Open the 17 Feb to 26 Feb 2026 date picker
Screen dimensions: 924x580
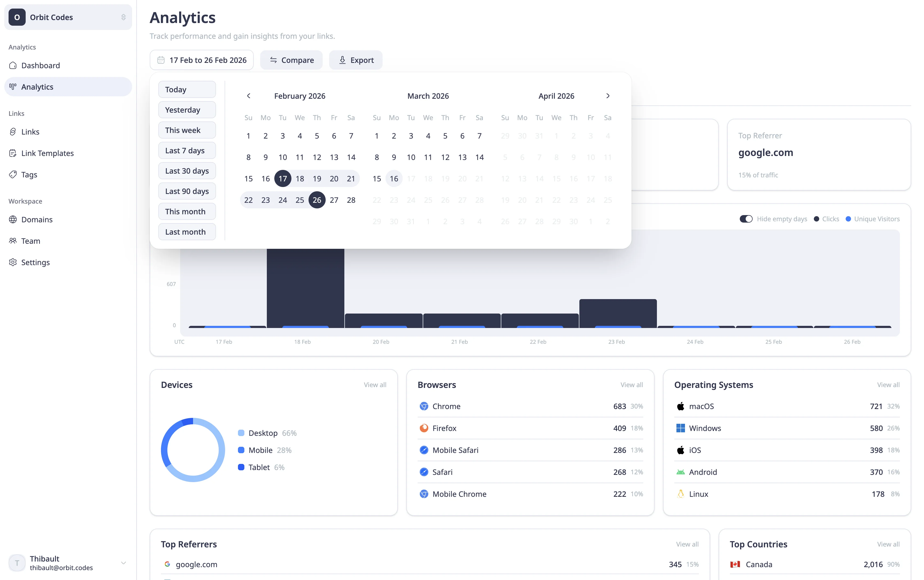tap(202, 60)
